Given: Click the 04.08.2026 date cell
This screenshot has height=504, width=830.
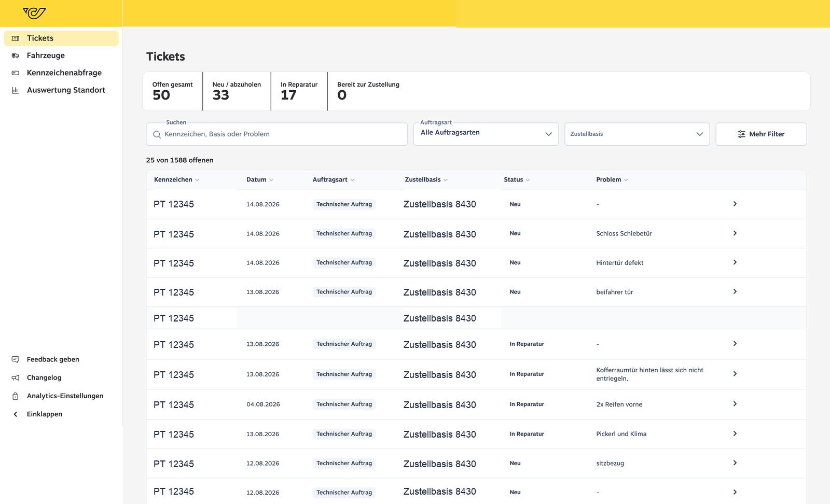Looking at the screenshot, I should (x=263, y=404).
